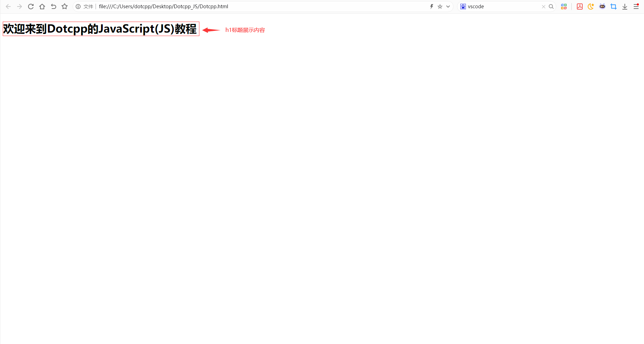
Task: Expand the address bar dropdown chevron
Action: pyautogui.click(x=448, y=7)
